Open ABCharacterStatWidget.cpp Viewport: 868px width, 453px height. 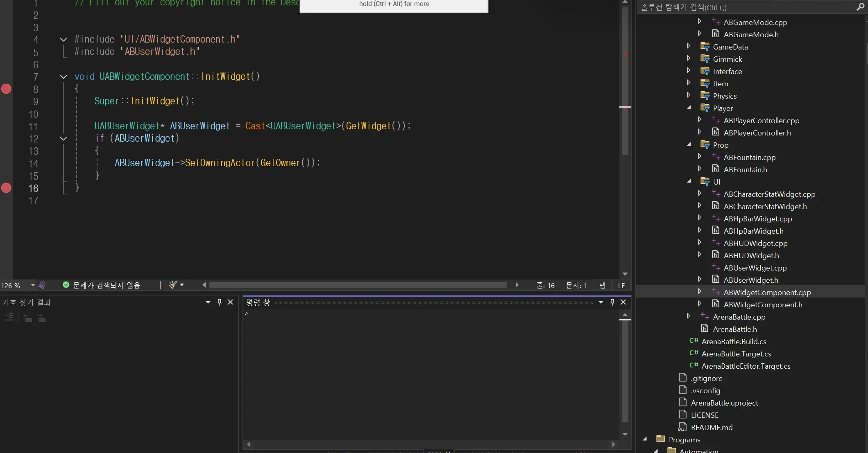(x=769, y=194)
